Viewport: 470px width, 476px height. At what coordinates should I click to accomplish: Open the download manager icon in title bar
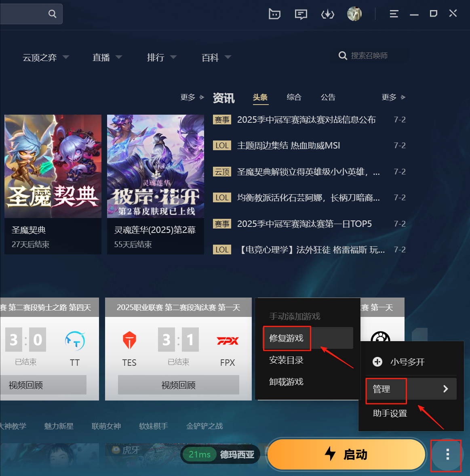[327, 14]
